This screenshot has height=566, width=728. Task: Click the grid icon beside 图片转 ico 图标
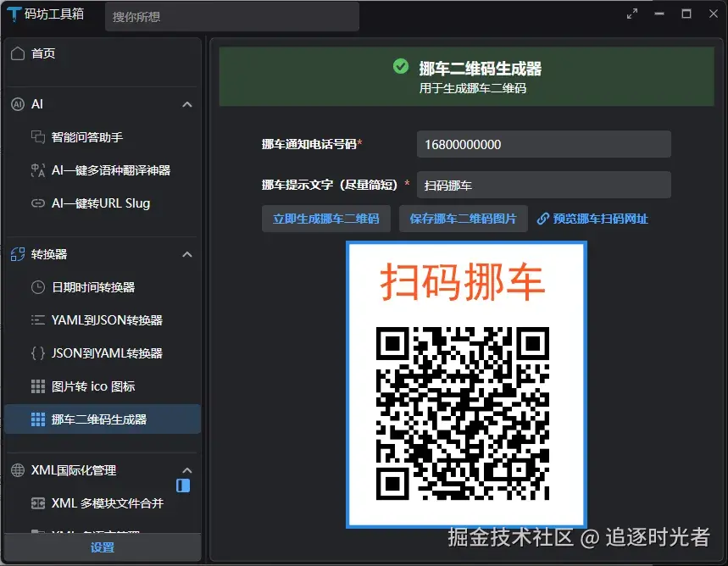pos(38,386)
